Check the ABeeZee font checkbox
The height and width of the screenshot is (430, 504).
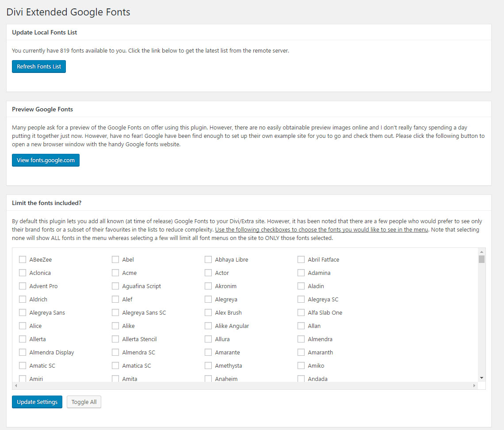coord(23,259)
